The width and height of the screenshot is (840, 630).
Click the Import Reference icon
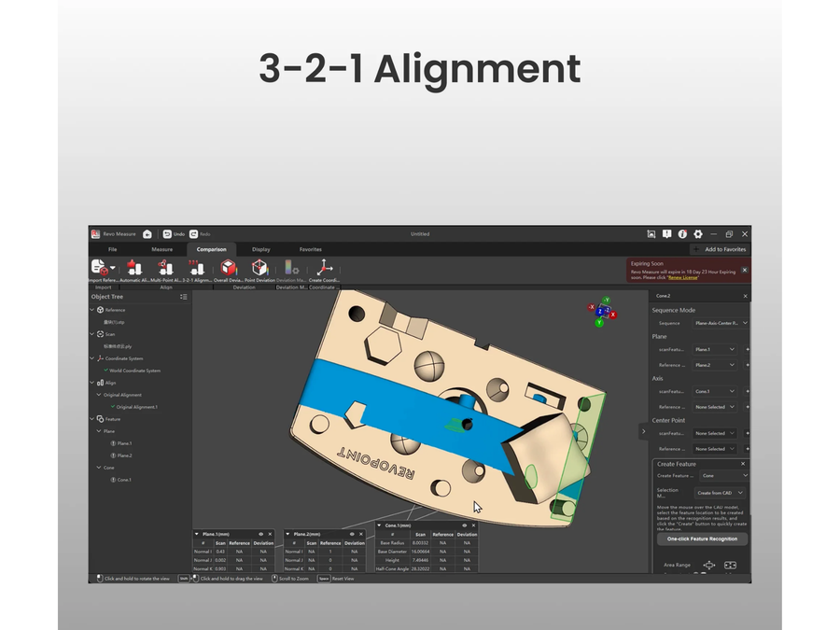coord(100,267)
